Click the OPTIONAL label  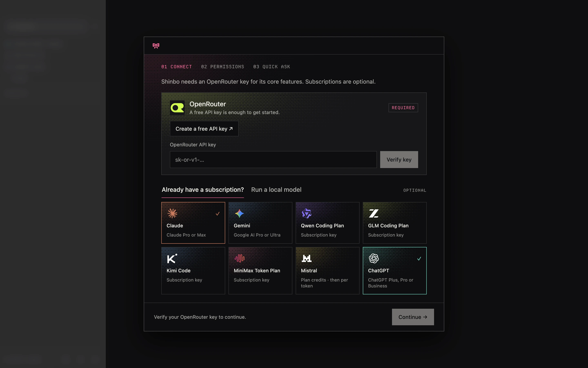click(x=415, y=190)
